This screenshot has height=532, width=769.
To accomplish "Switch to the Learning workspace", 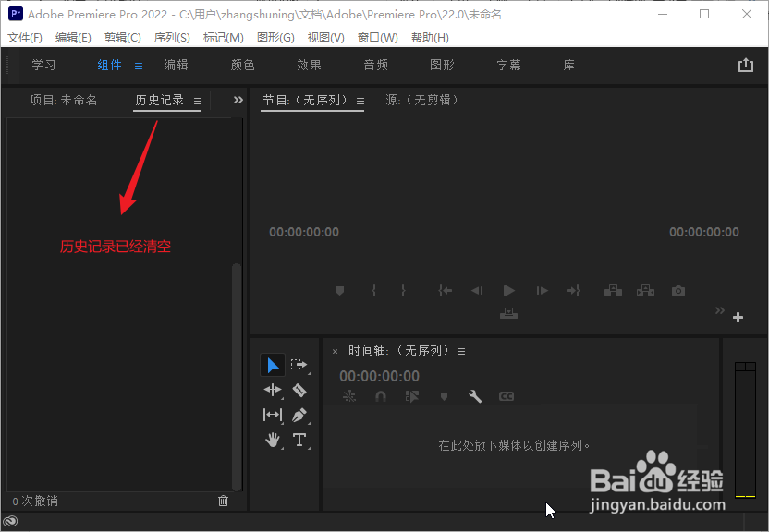I will [43, 65].
